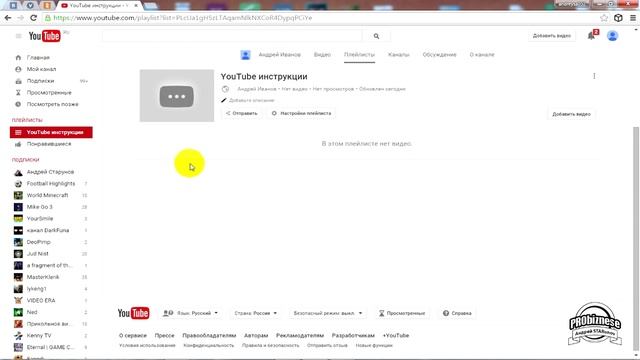Open the Конфиденциальность footer link
Screen dimensions: 640x360
pos(209,346)
